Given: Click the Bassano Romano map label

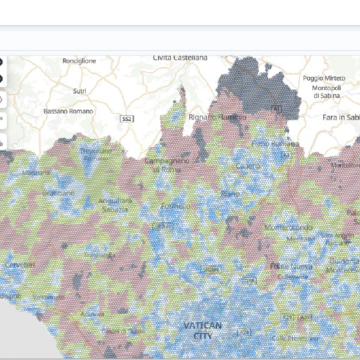Looking at the screenshot, I should [68, 111].
